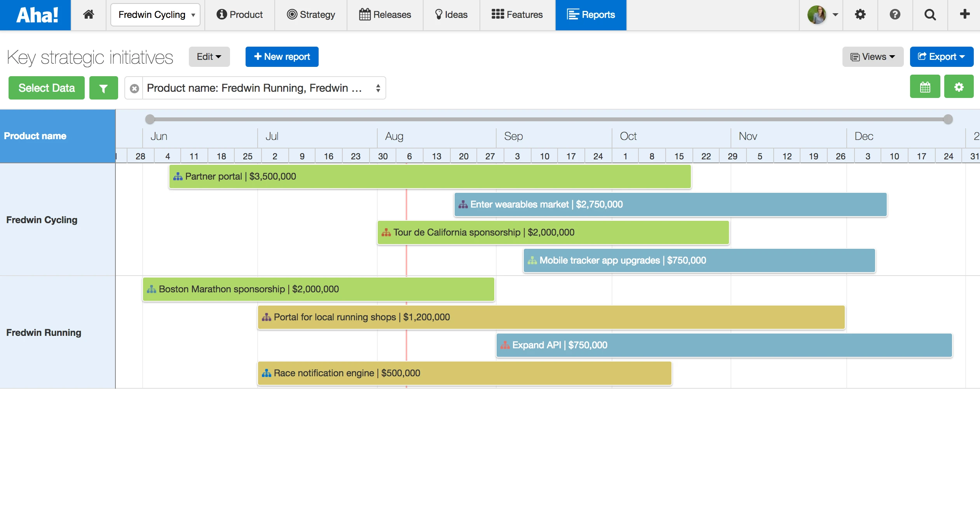Open the Fredwin Cycling product dropdown

(x=155, y=15)
